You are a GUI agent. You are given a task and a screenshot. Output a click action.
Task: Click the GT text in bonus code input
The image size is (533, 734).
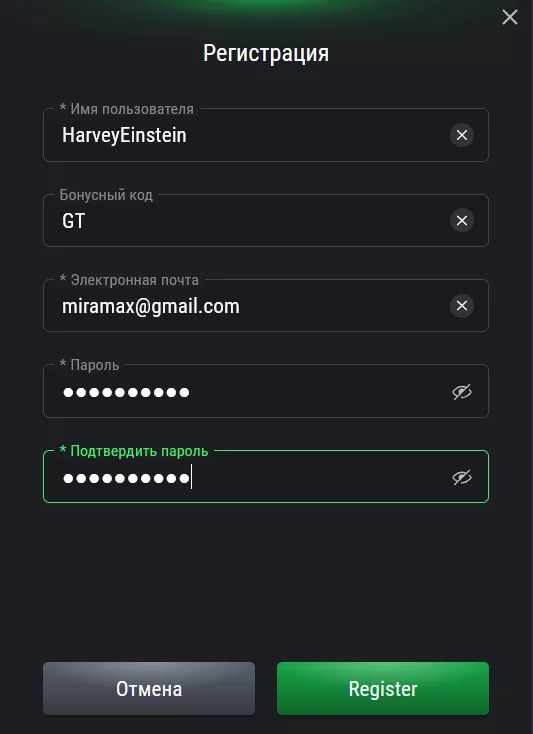(x=73, y=221)
